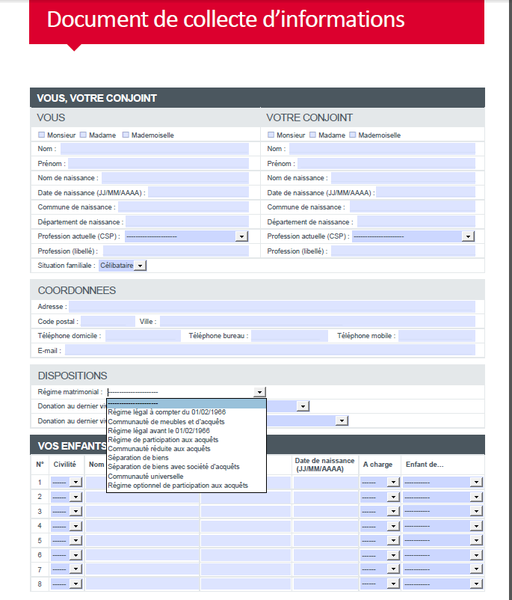Click the Téléphone bureau field
The image size is (512, 600).
point(290,336)
